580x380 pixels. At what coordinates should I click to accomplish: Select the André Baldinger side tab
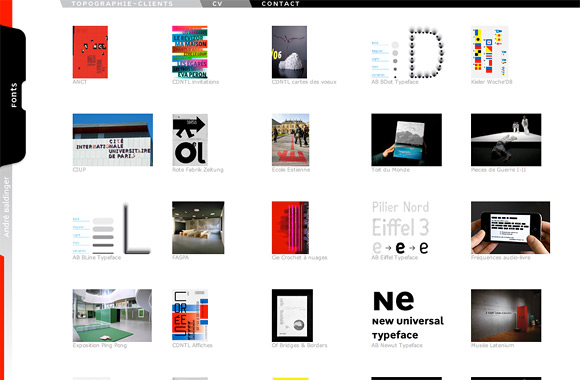click(6, 207)
